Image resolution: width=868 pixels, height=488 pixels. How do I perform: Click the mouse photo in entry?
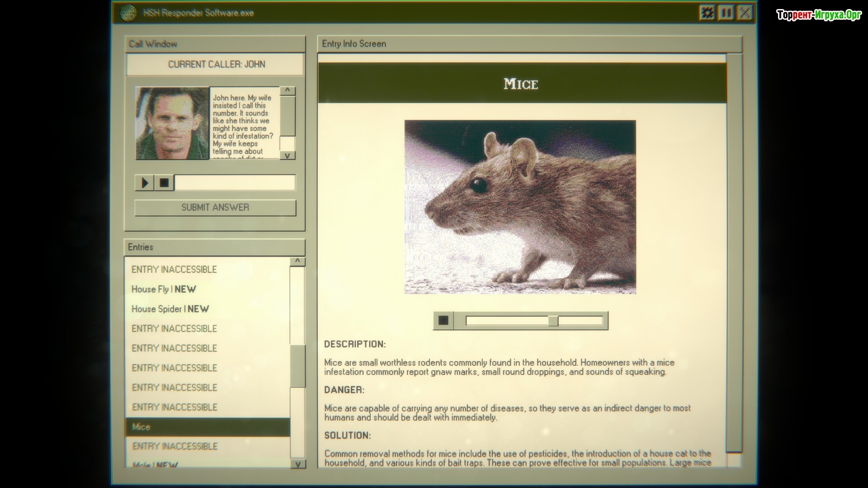click(x=520, y=207)
